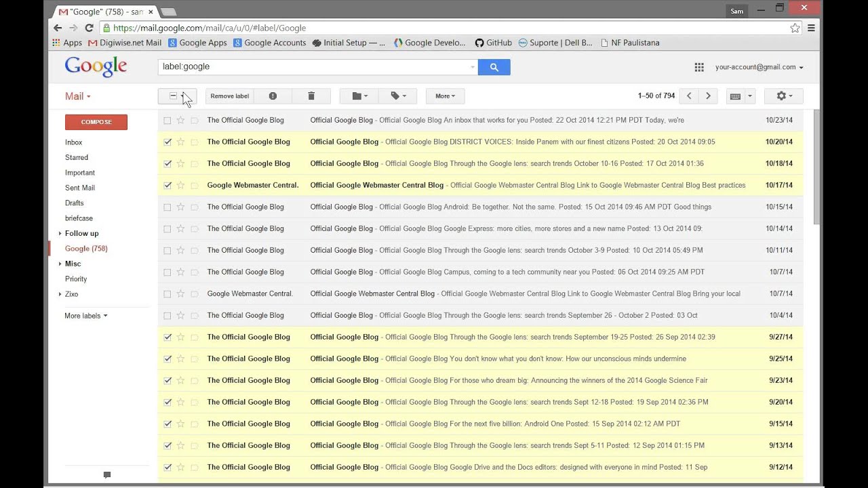
Task: Uncheck the 10/20/14 DISTRICT VOICES email
Action: pyautogui.click(x=167, y=142)
